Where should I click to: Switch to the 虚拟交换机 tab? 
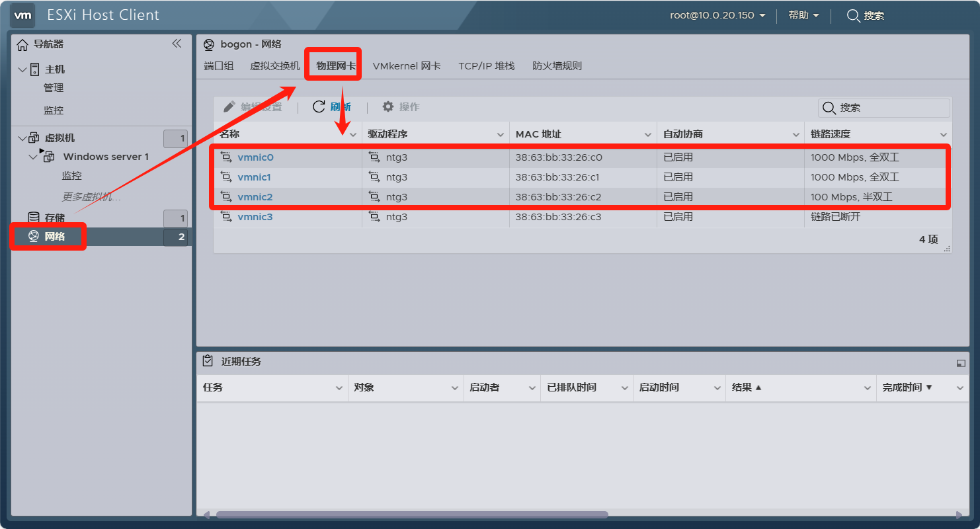tap(274, 66)
